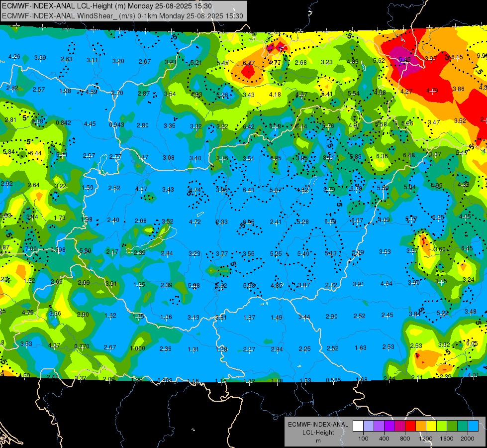This screenshot has height=448, width=487.
Task: Click the WindShear 0-1km title line
Action: click(x=122, y=16)
